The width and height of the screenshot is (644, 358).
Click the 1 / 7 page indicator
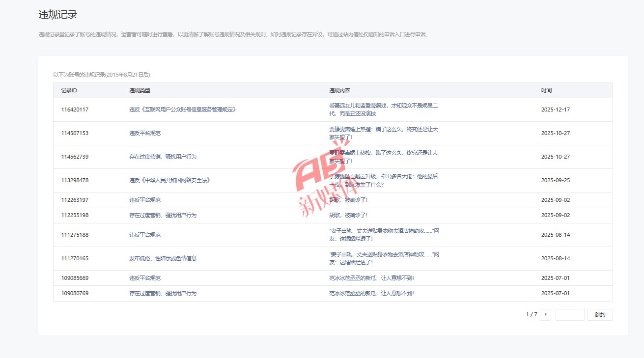[x=531, y=315]
